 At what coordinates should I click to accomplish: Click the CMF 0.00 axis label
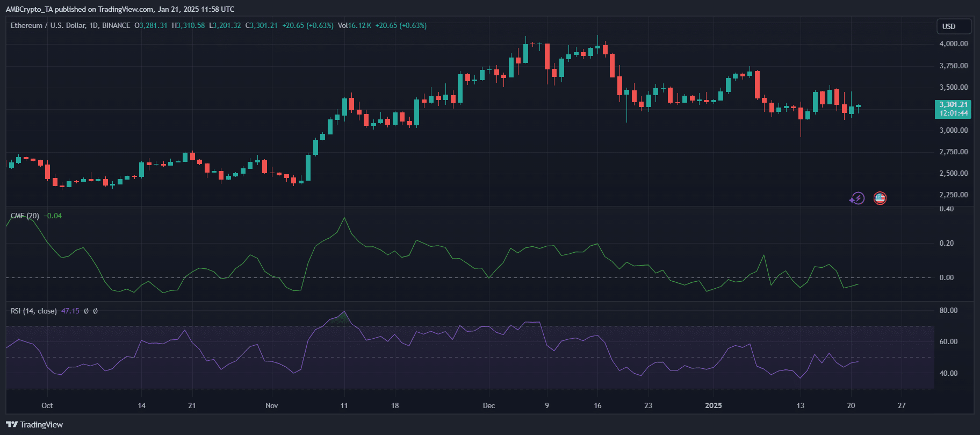click(947, 277)
